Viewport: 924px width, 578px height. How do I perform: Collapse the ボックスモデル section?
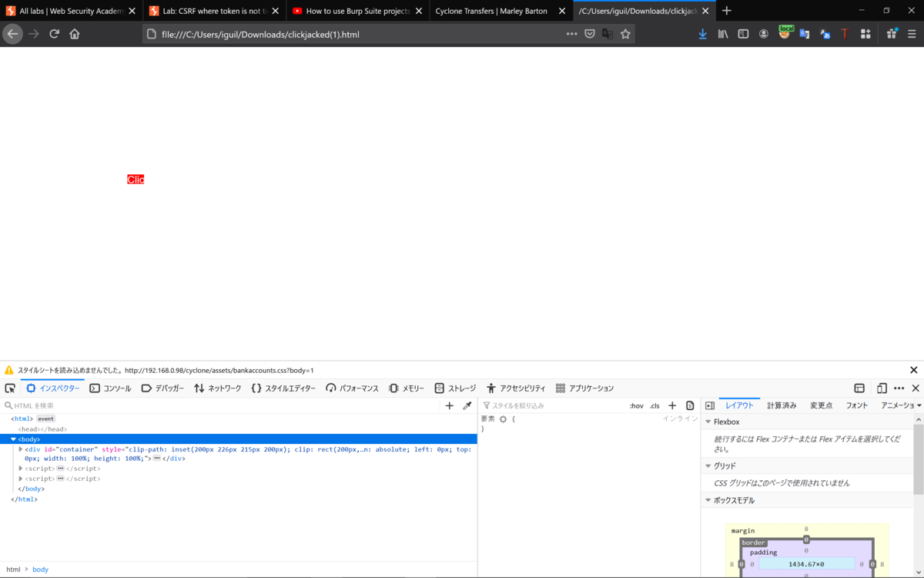point(708,500)
